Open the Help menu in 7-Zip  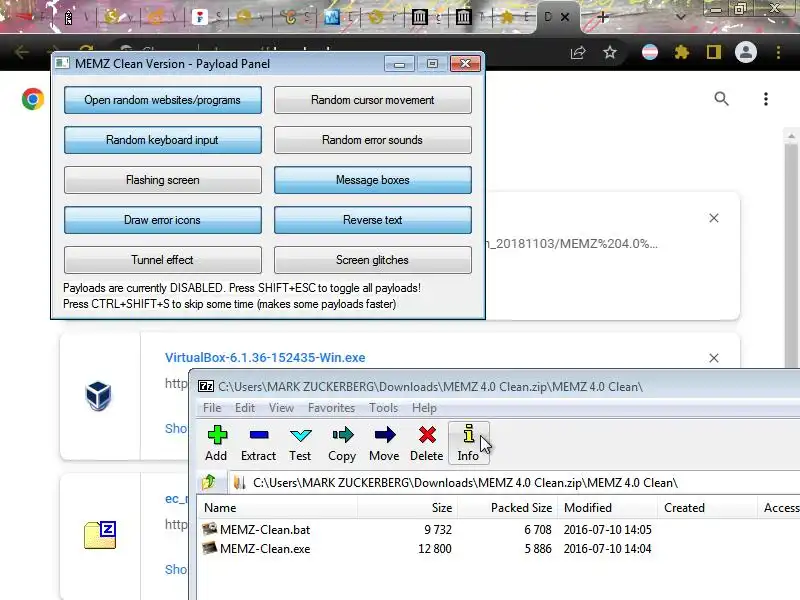424,408
